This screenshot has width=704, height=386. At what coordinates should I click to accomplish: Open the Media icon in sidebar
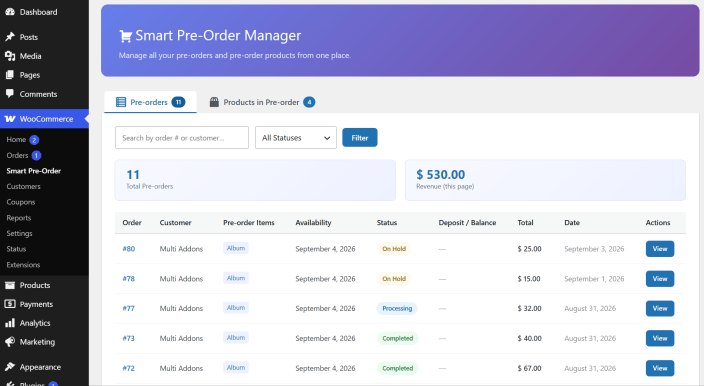[10, 56]
